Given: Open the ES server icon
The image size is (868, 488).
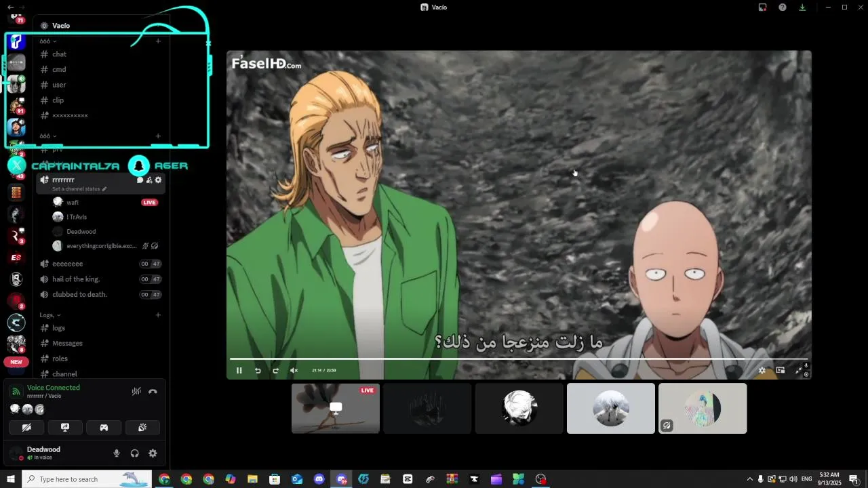Looking at the screenshot, I should point(16,258).
